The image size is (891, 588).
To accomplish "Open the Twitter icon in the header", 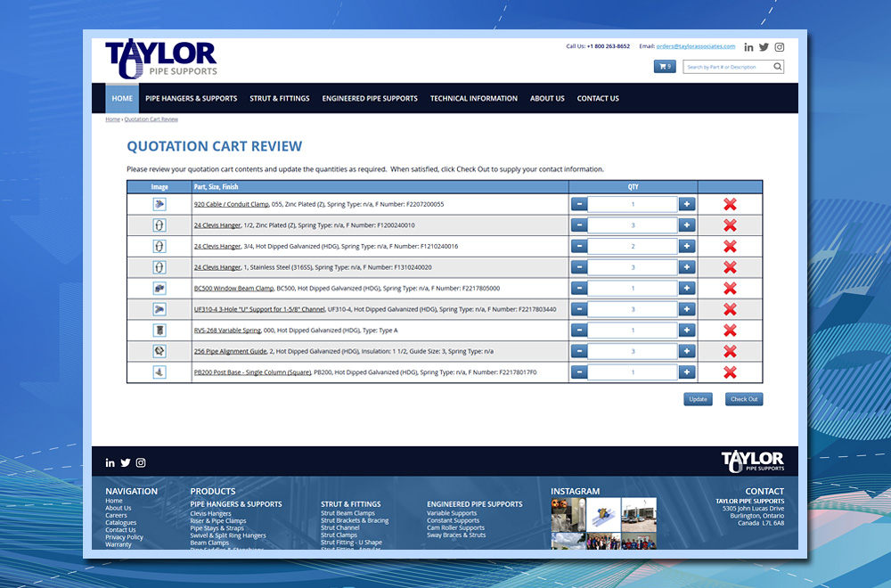I will [x=764, y=47].
